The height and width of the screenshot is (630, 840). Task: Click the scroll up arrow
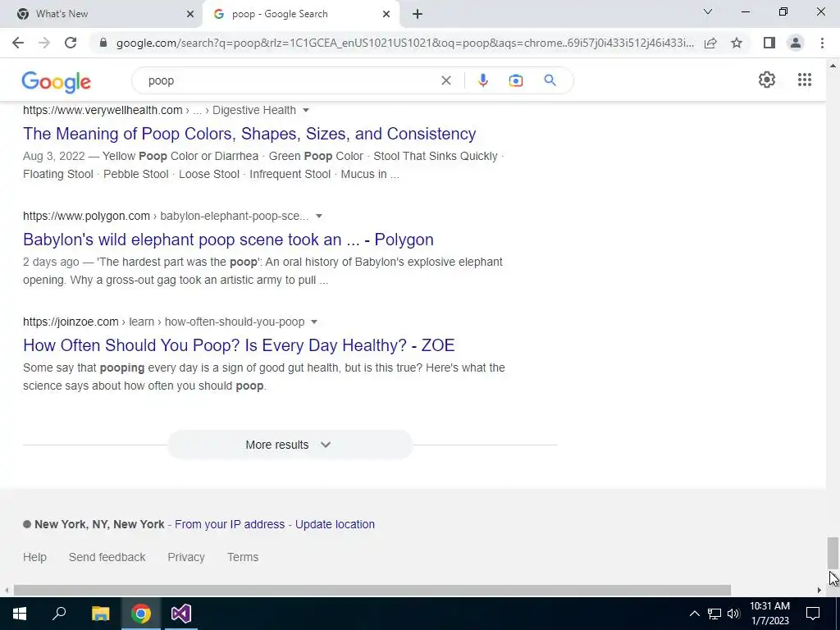pos(833,66)
